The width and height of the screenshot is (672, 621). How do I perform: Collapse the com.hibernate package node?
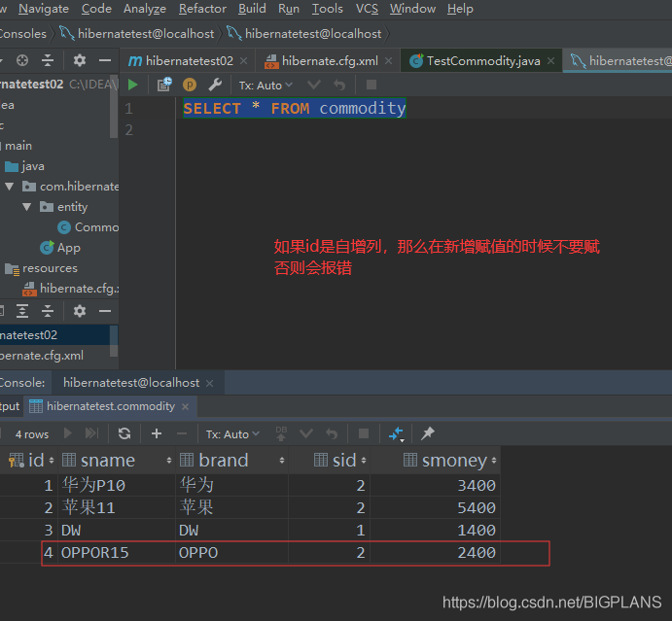tap(10, 187)
